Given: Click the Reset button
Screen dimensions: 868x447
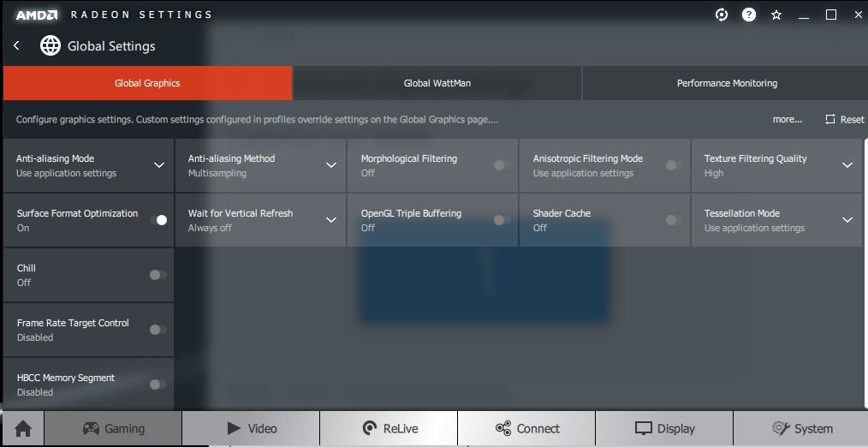Looking at the screenshot, I should click(x=844, y=119).
